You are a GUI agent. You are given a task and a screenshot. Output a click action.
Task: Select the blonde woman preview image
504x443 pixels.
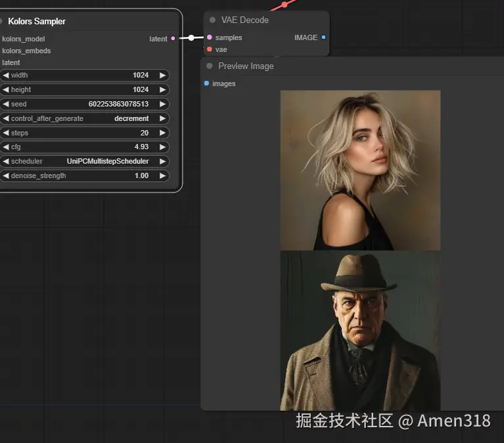360,170
